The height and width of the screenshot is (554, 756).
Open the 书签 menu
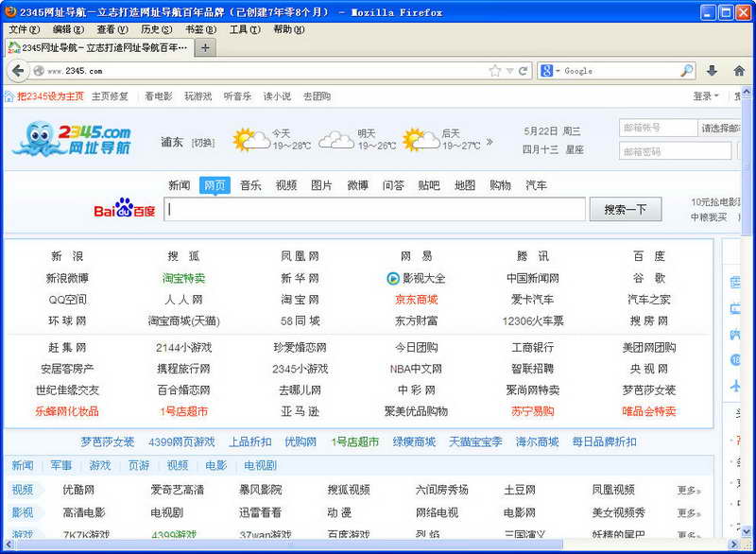tap(201, 29)
